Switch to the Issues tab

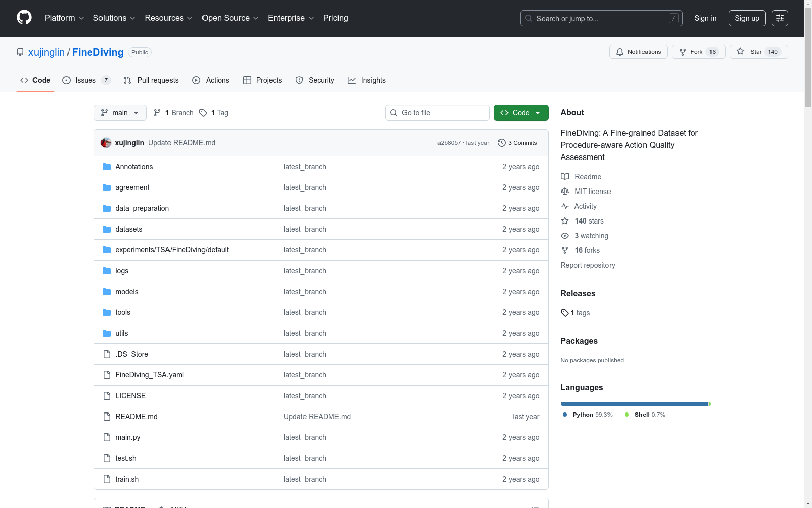click(86, 80)
